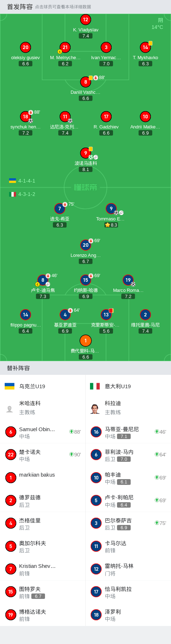Screen dimensions: 171x644
Task: Tap Tommaso E. number 9 player icon
Action: [x=111, y=209]
